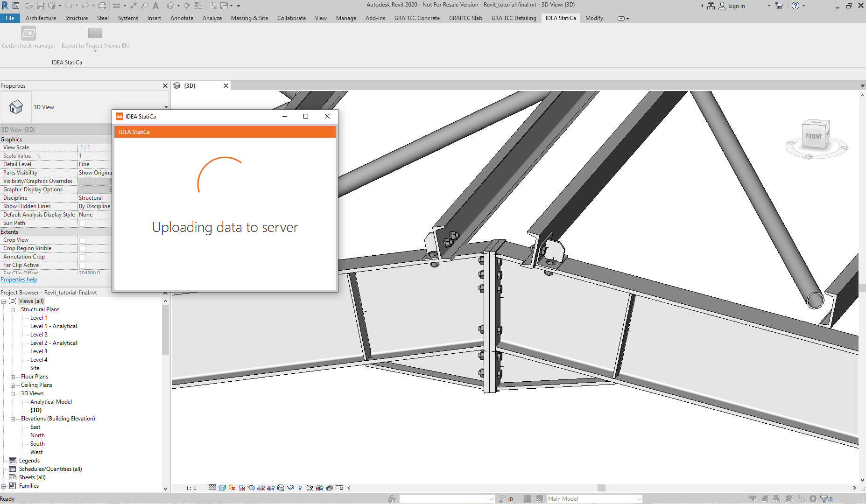This screenshot has height=504, width=866.
Task: Switch to the Steel ribbon tab
Action: (x=102, y=18)
